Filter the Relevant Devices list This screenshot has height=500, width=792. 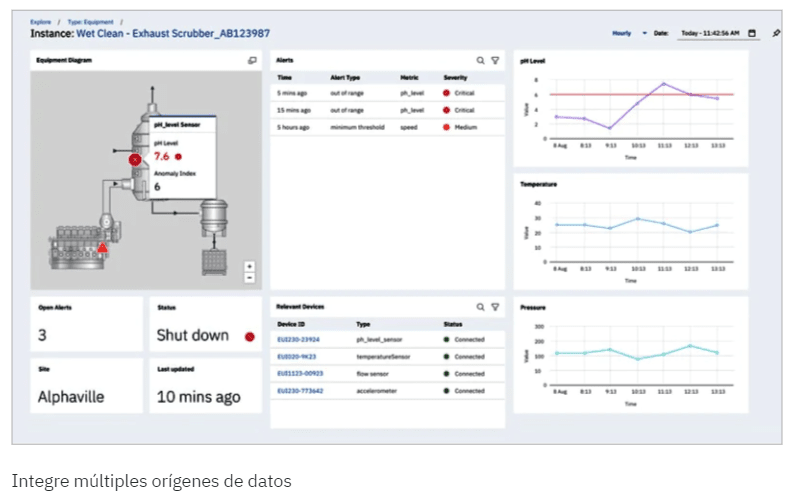click(496, 307)
